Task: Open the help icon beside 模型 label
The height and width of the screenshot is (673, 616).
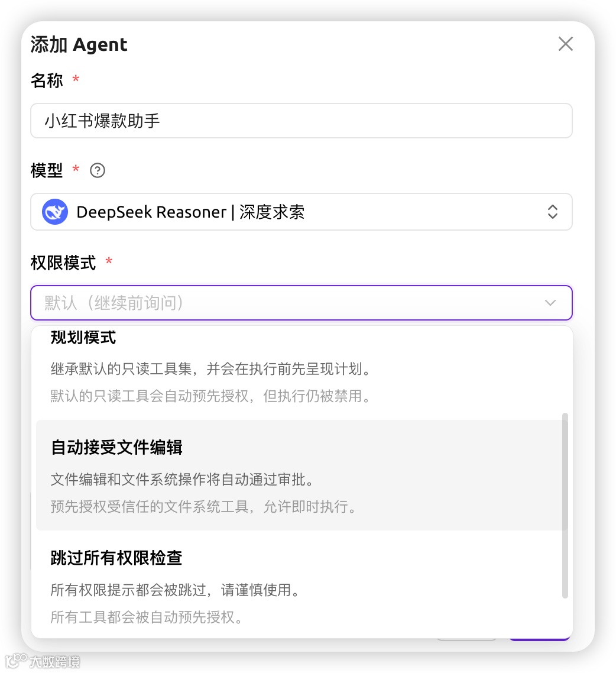Action: [98, 170]
